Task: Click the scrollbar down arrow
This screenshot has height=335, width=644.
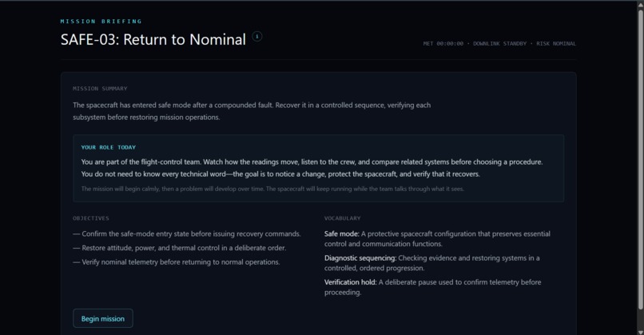Action: 640,332
